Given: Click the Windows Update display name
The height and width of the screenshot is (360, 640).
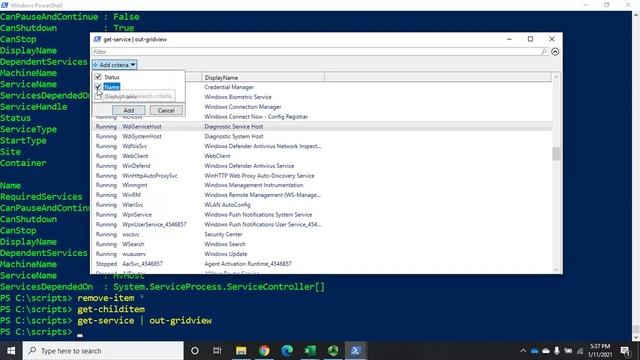Looking at the screenshot, I should click(x=226, y=254).
